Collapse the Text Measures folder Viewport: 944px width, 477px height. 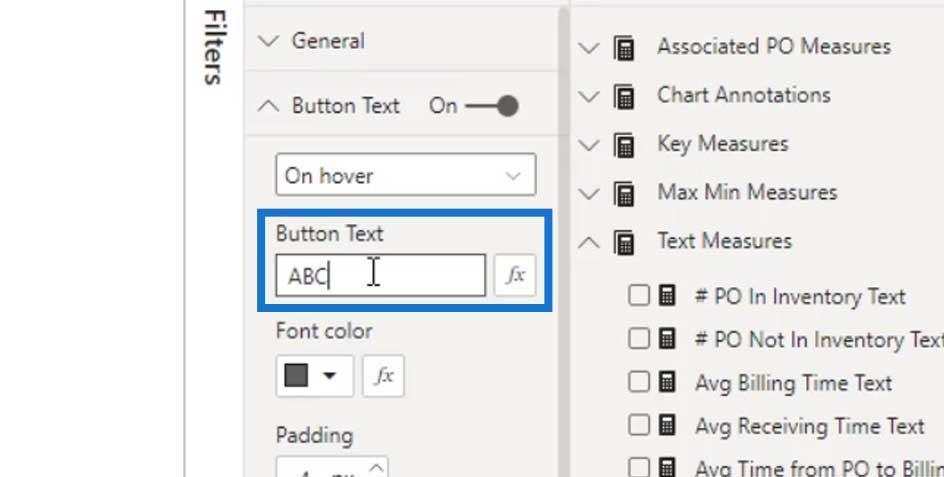(589, 243)
